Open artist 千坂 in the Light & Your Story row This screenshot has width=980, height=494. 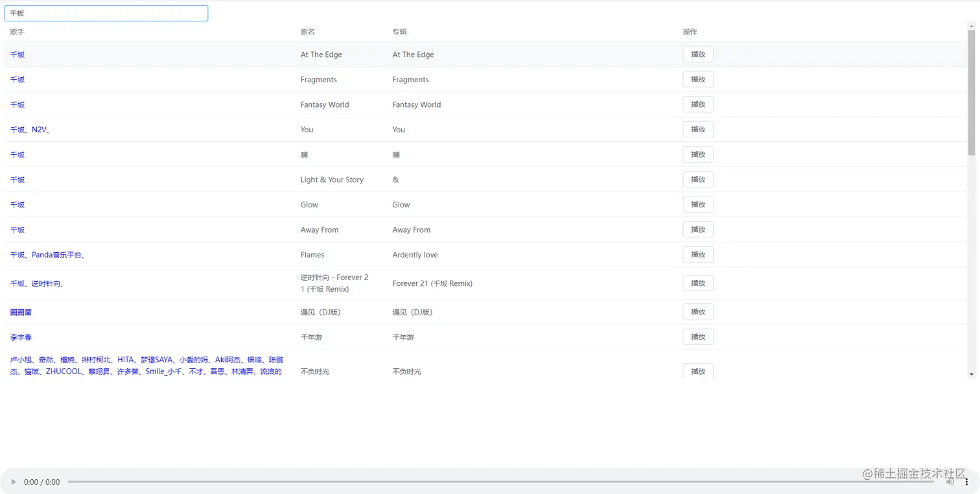[17, 180]
